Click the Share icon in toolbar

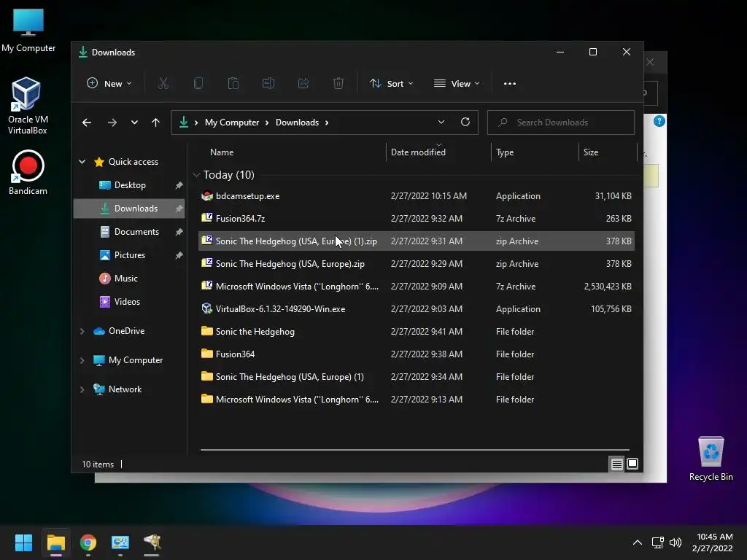click(x=303, y=83)
